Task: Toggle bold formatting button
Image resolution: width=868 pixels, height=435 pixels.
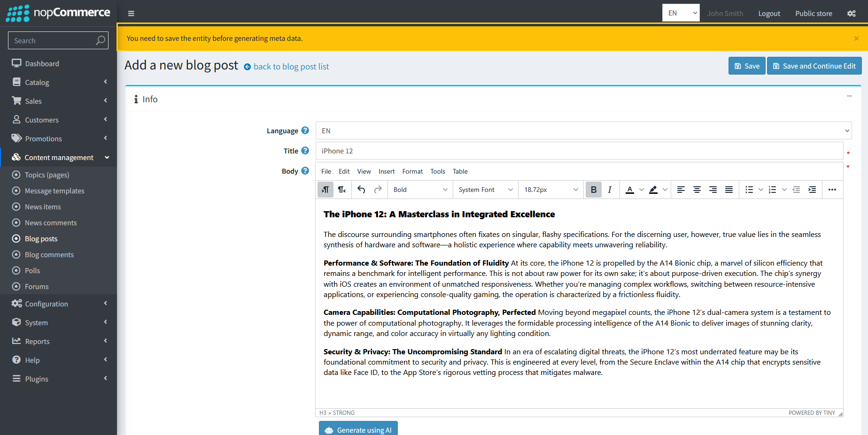Action: [x=594, y=190]
